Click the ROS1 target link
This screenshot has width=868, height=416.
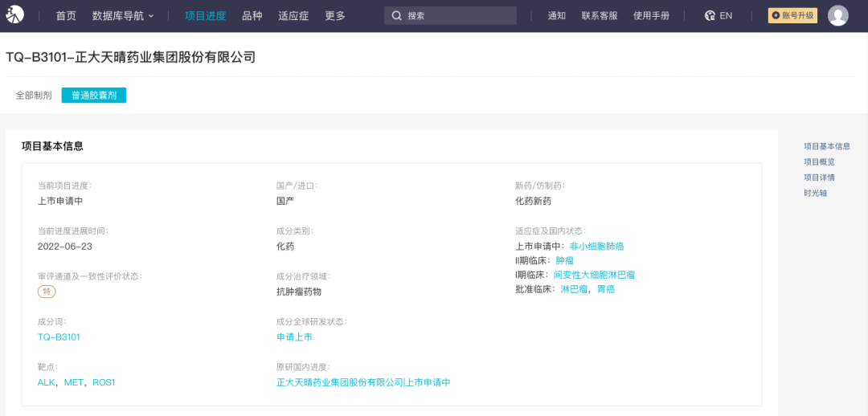click(x=104, y=382)
